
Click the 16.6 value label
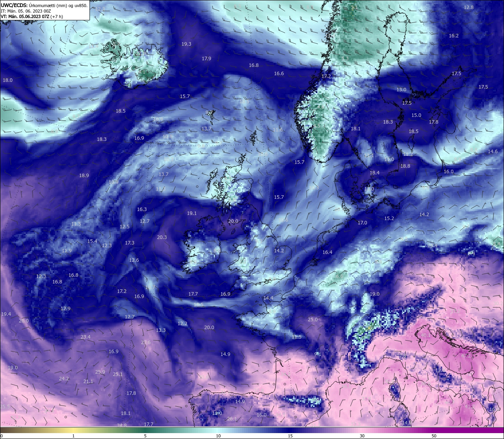pyautogui.click(x=279, y=74)
